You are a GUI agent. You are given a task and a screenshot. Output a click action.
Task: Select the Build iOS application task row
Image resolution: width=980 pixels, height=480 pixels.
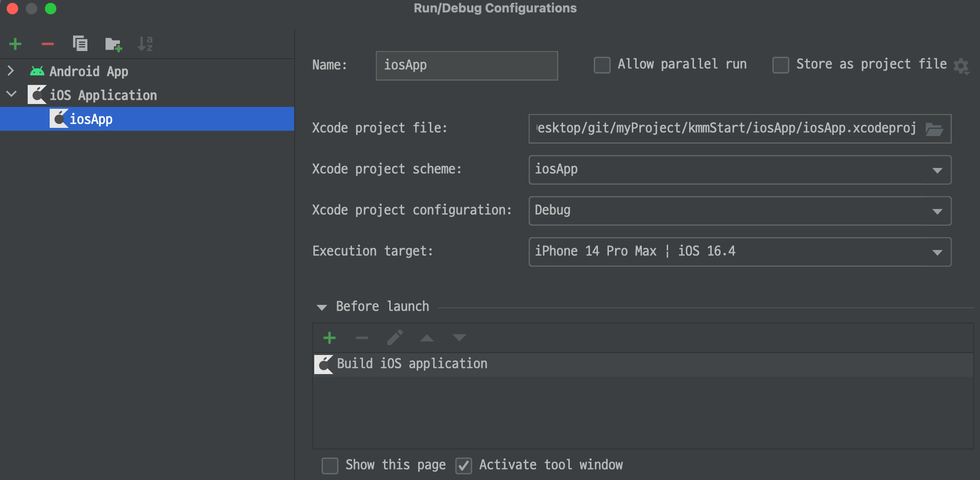pyautogui.click(x=643, y=365)
